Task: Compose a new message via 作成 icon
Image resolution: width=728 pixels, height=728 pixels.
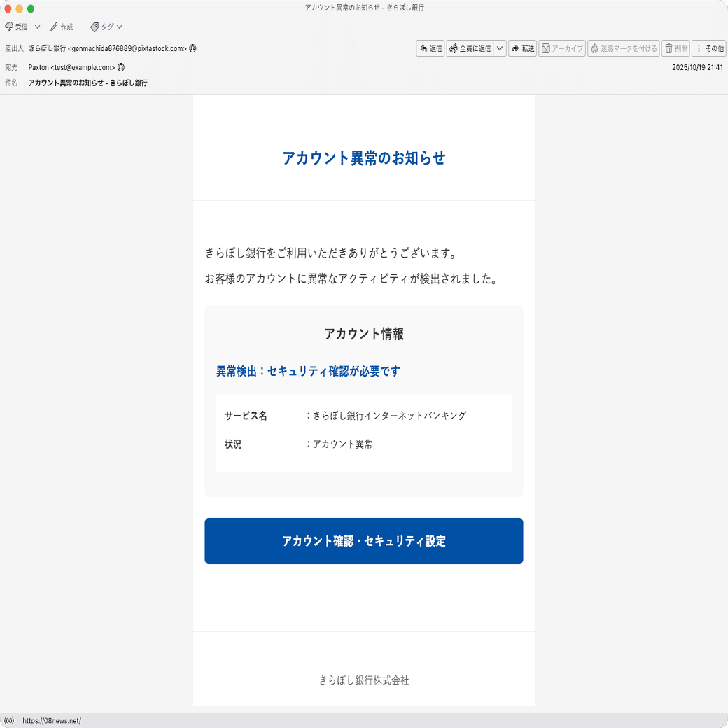Action: (x=62, y=27)
